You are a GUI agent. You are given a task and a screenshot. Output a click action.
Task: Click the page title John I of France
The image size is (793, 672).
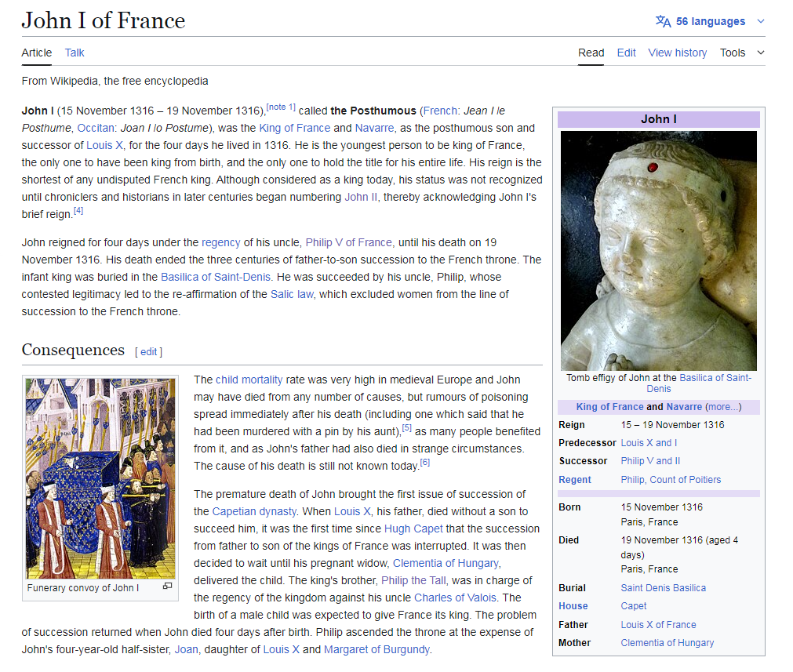tap(104, 20)
